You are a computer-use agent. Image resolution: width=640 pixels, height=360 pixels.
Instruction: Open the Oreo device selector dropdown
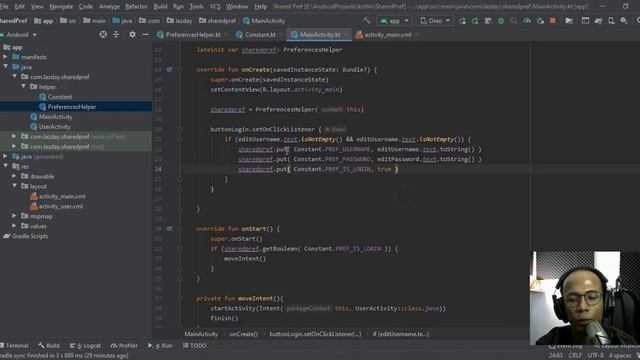click(x=435, y=20)
